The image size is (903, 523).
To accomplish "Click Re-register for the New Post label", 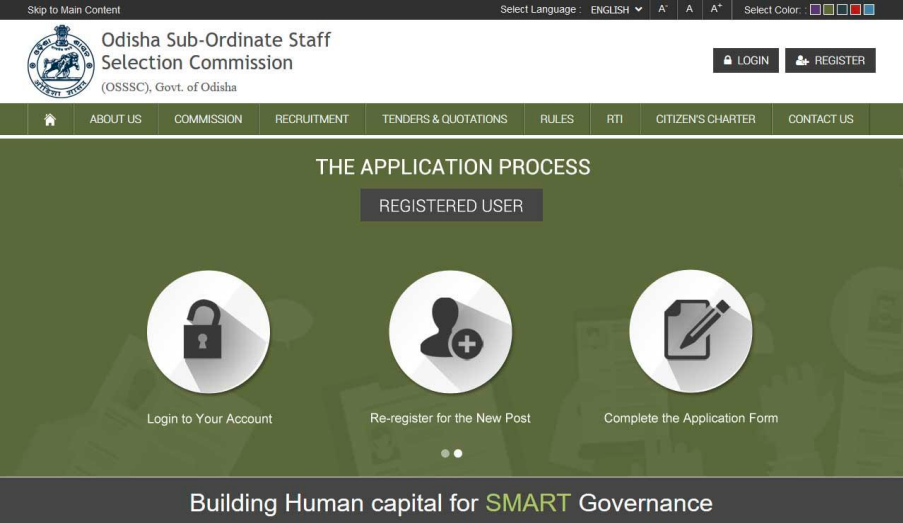I will (x=450, y=418).
